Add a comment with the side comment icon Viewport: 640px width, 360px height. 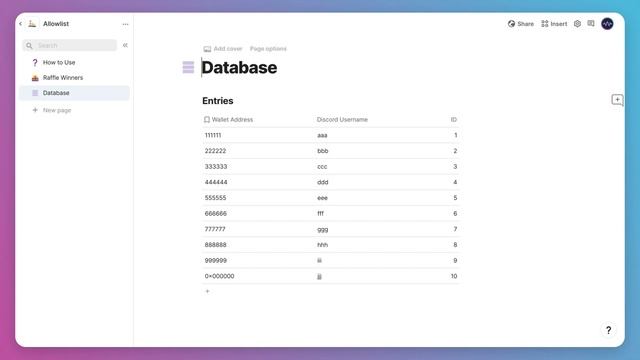tap(617, 100)
